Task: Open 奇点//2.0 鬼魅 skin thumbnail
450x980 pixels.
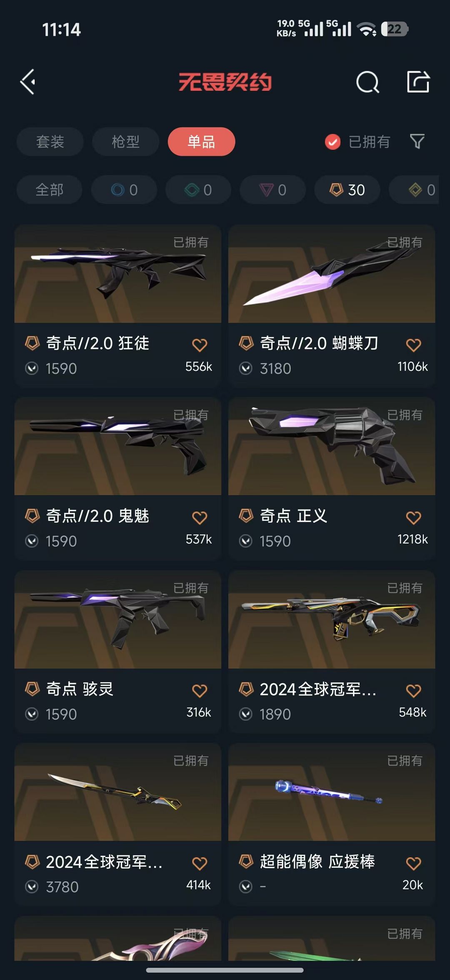Action: coord(117,446)
